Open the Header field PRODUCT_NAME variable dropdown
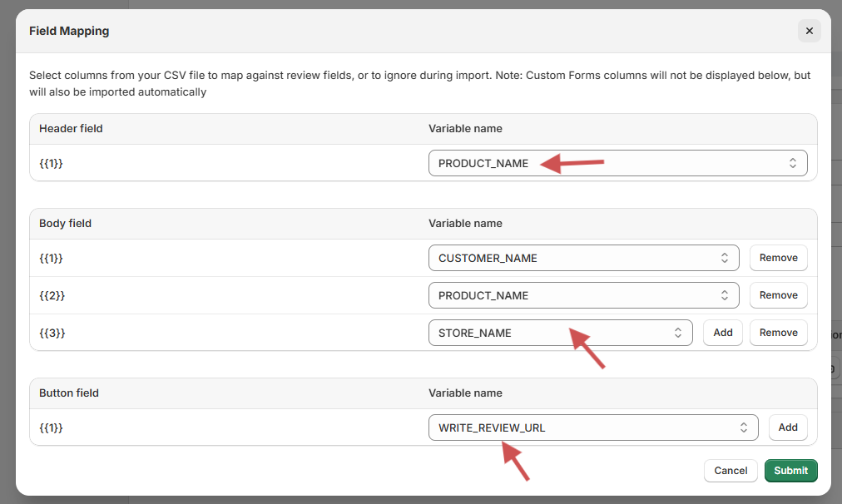 616,163
